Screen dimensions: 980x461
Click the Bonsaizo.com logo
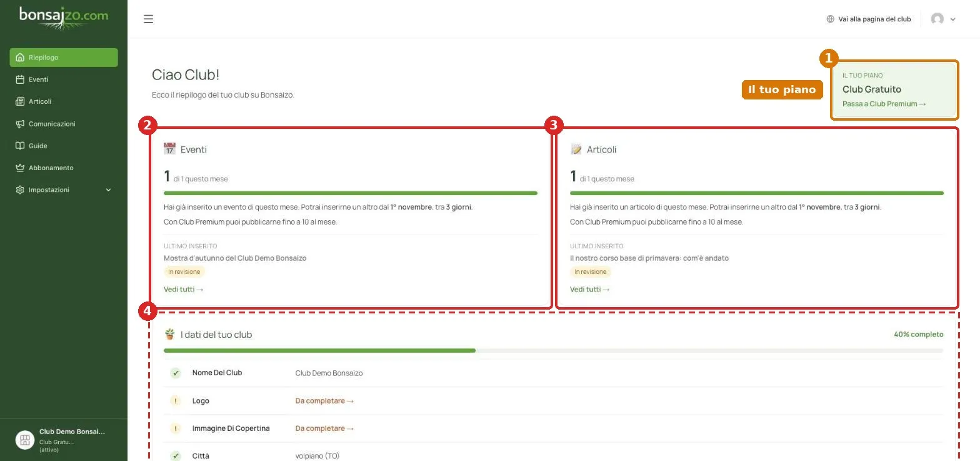coord(64,18)
